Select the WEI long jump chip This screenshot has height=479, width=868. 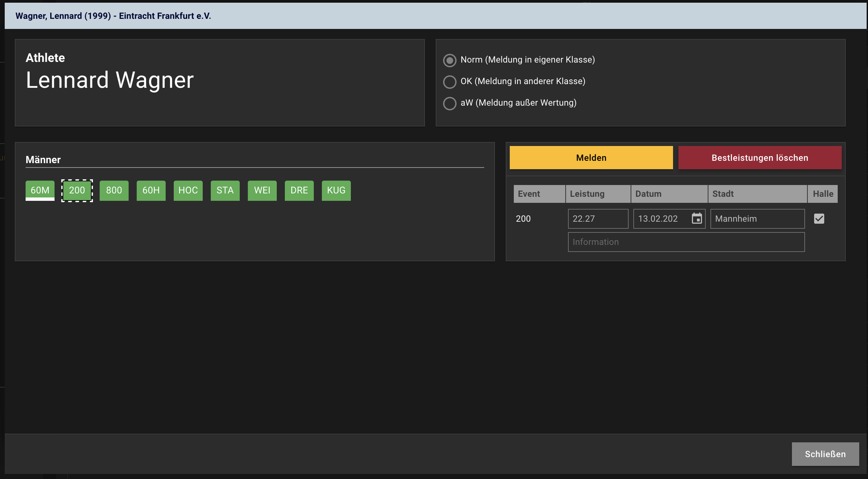(x=263, y=190)
